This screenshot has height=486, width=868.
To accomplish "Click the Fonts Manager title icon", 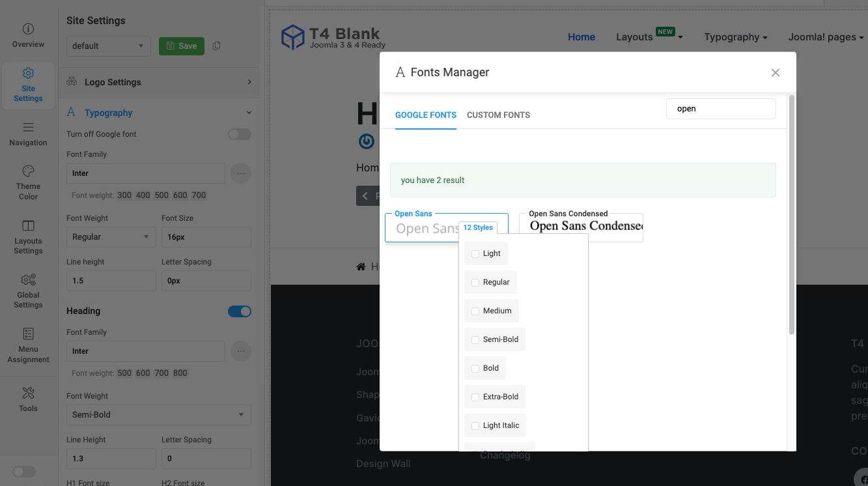I will (400, 72).
